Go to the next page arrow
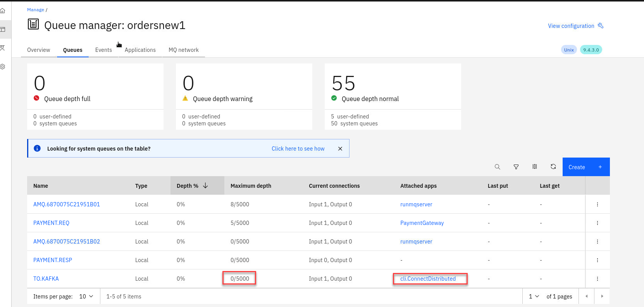The image size is (644, 307). 602,297
